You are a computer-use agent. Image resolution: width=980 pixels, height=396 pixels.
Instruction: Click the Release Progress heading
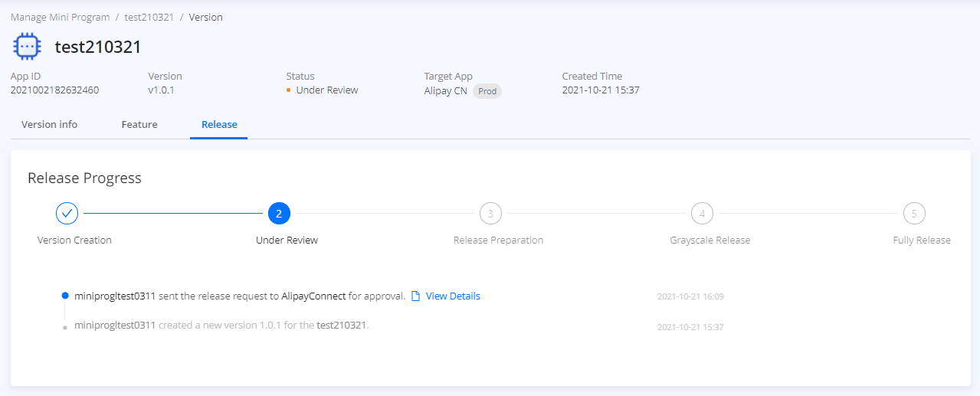click(x=84, y=178)
